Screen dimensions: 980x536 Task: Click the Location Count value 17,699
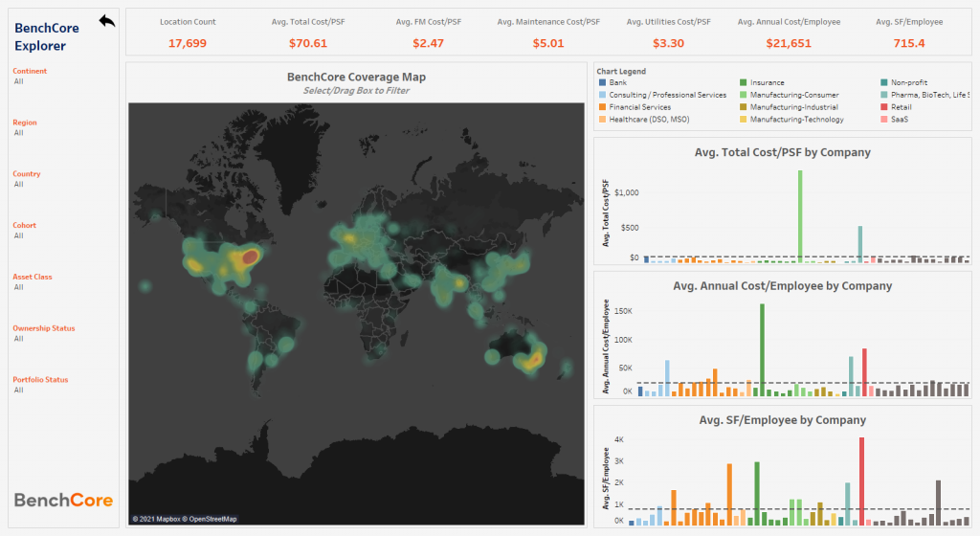click(x=188, y=43)
